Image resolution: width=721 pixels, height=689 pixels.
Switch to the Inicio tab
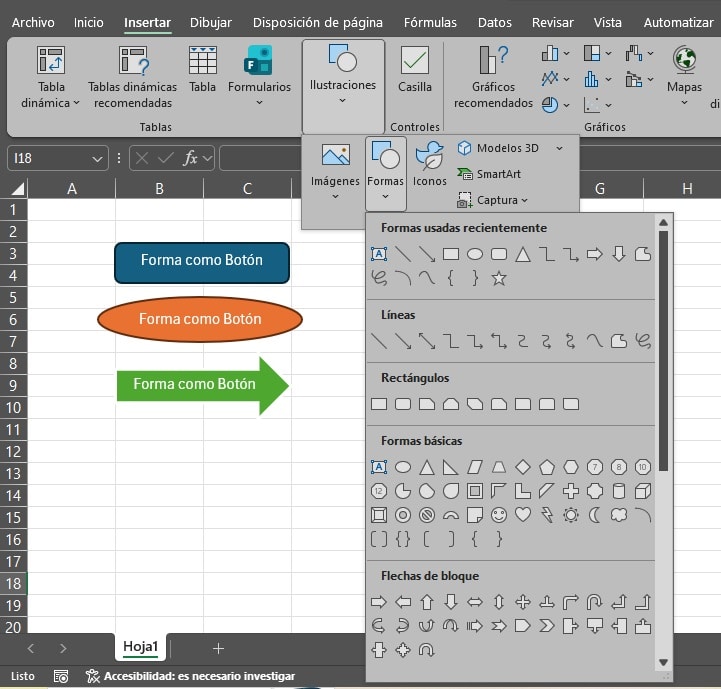(88, 23)
